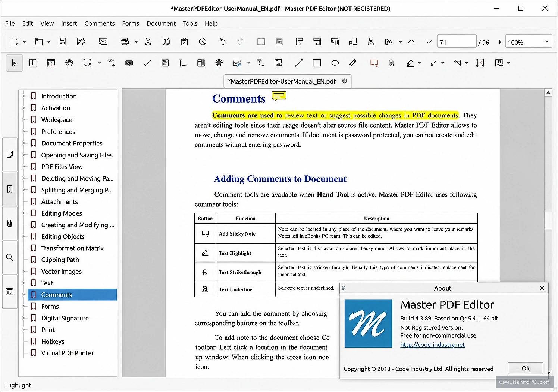The width and height of the screenshot is (558, 392).
Task: Click the Paste clipboard icon
Action: coord(184,42)
